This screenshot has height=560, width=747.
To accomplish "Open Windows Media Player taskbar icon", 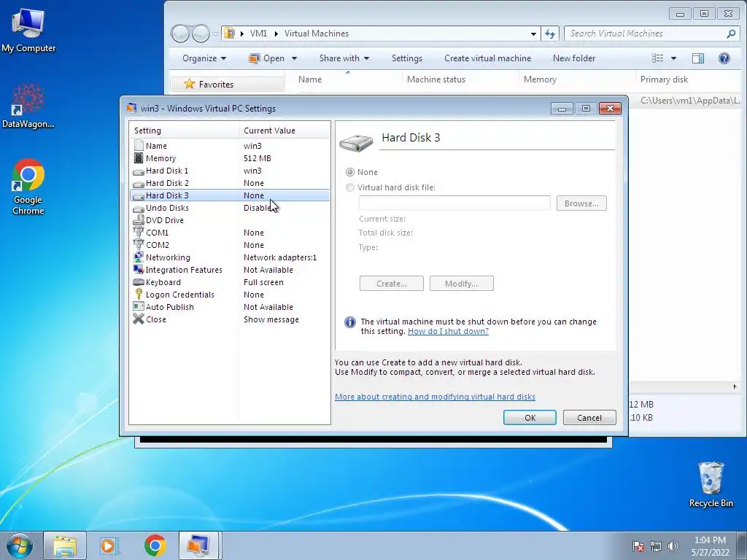I will [x=109, y=545].
